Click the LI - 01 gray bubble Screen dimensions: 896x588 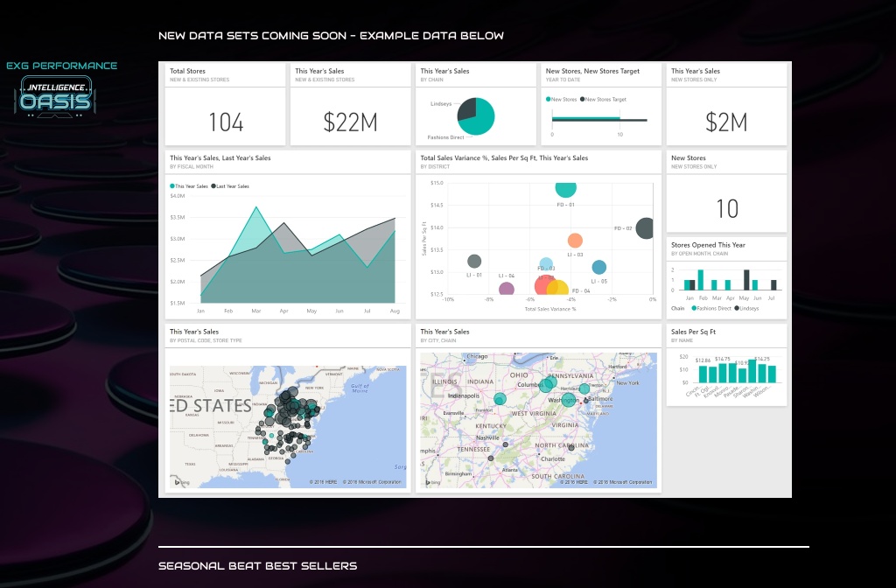pyautogui.click(x=474, y=261)
